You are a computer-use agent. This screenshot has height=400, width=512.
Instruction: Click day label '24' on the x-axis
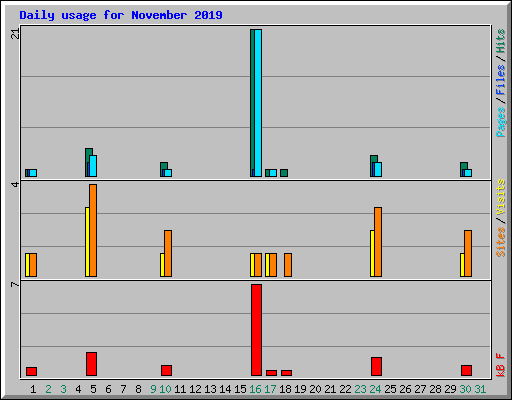[375, 389]
